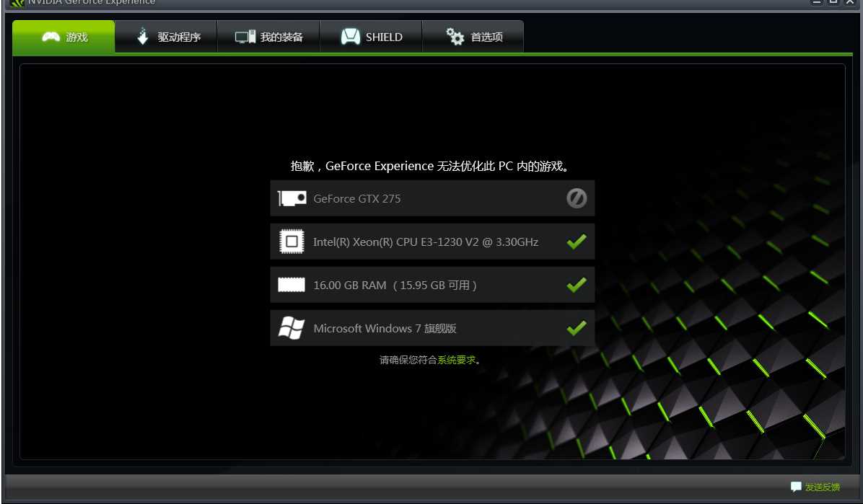Select the 16.00 GB RAM text

pos(349,285)
